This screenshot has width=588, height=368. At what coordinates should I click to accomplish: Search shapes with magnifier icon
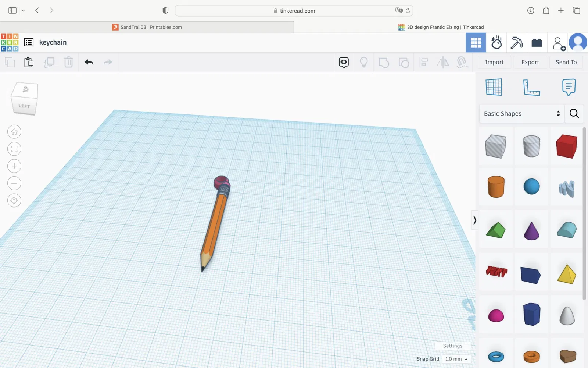point(574,114)
